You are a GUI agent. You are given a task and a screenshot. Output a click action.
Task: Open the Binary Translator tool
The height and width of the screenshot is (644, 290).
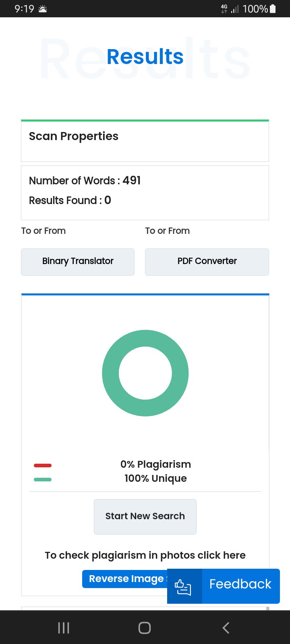[78, 262]
